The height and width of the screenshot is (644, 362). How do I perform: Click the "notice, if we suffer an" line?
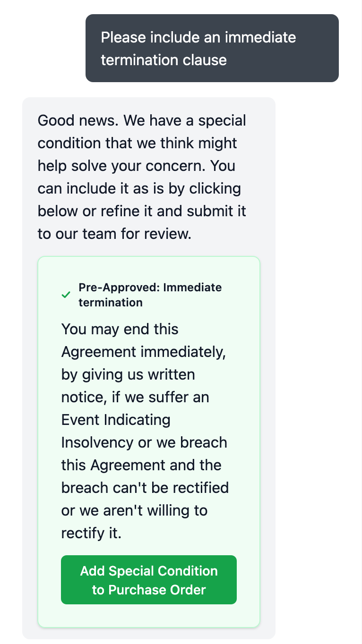click(x=135, y=397)
